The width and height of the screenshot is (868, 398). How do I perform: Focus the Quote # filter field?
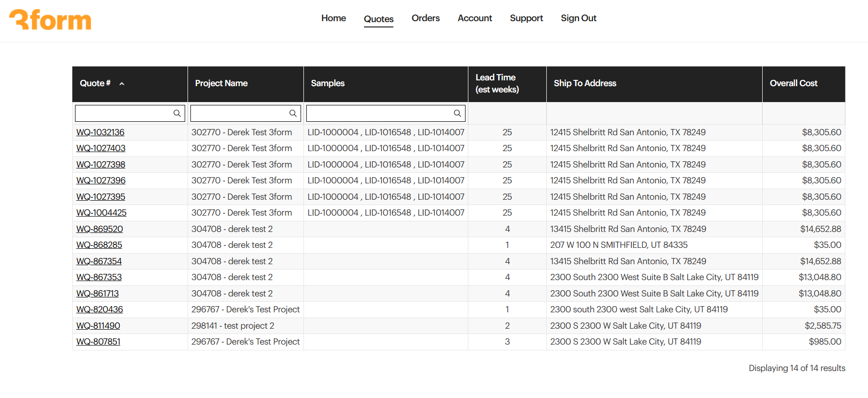tap(124, 113)
